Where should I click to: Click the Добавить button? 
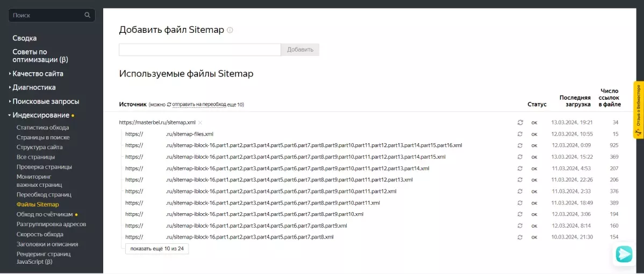[300, 50]
